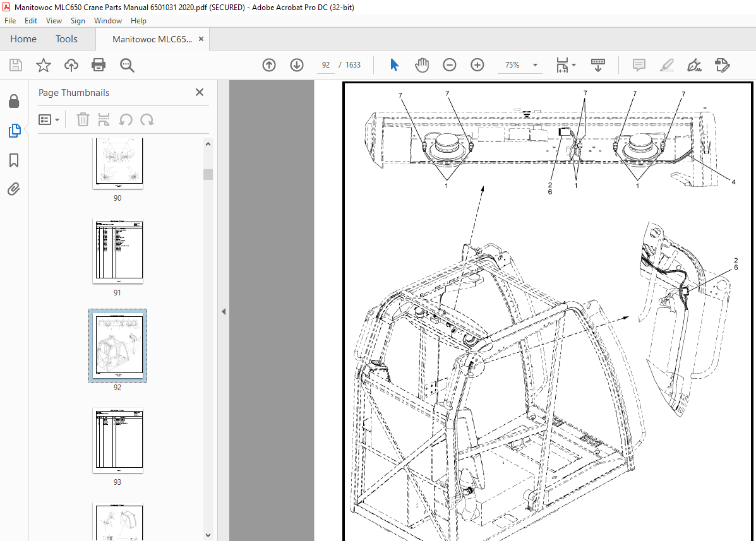Select page 91 thumbnail
The height and width of the screenshot is (541, 756).
click(117, 251)
